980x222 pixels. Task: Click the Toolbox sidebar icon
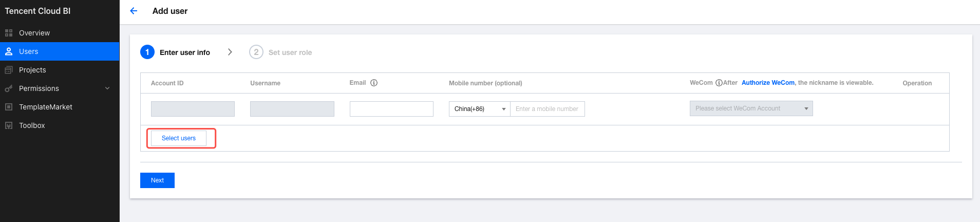9,125
